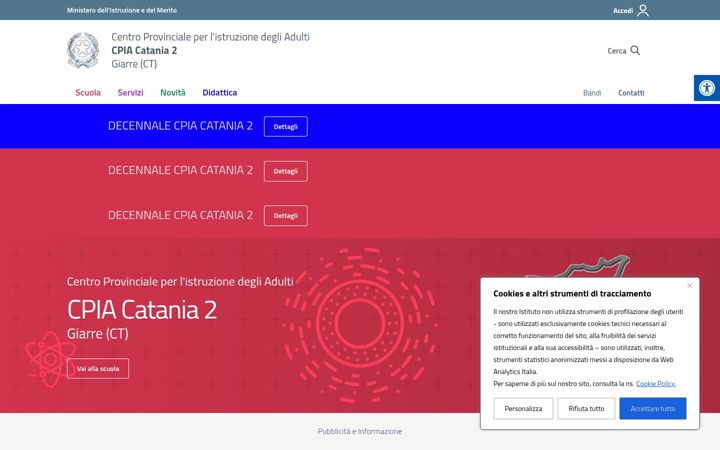Click the Cookies e altri strumenti di tracciamento heading

click(x=572, y=293)
